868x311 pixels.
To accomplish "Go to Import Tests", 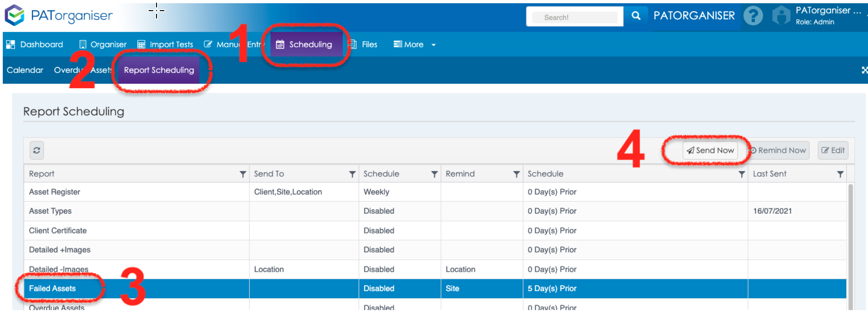I will [x=165, y=44].
